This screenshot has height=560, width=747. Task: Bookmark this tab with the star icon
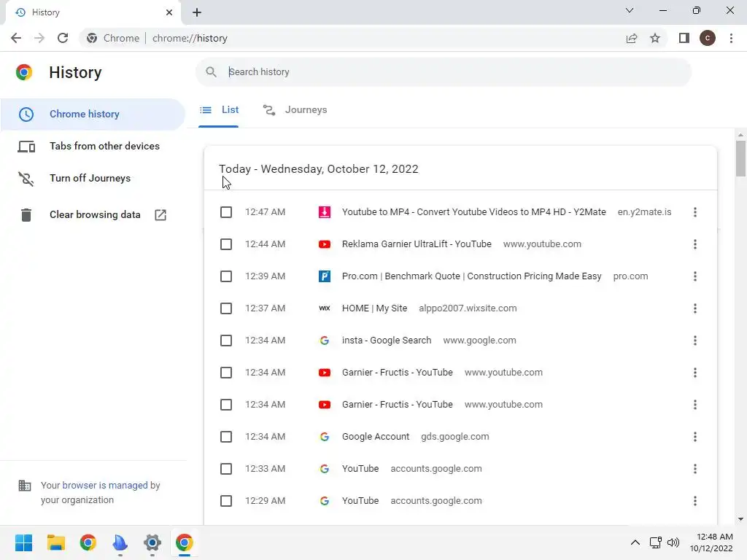pos(655,38)
